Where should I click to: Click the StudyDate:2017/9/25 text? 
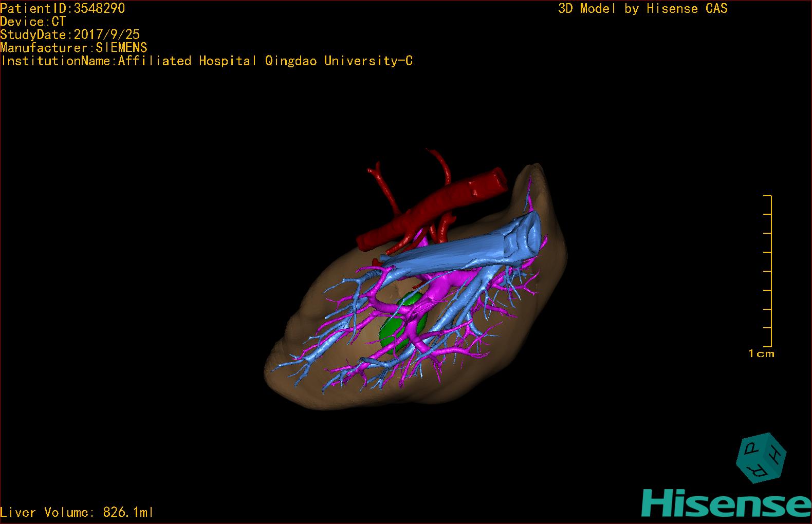pos(70,34)
